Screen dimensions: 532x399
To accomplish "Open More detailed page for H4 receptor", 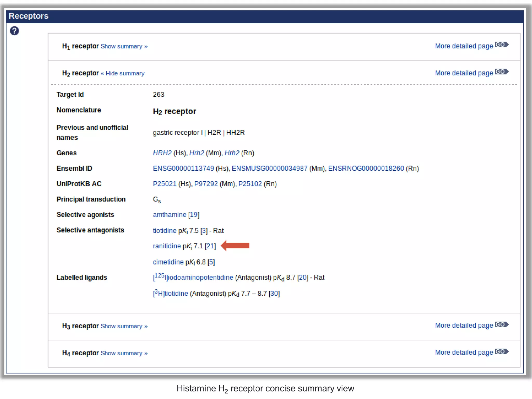I will (464, 353).
